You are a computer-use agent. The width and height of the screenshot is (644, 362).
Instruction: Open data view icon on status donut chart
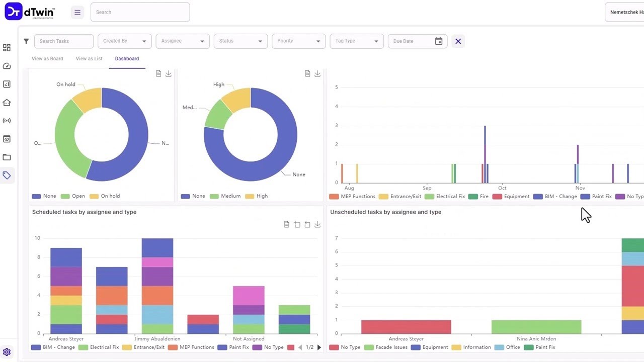tap(158, 73)
